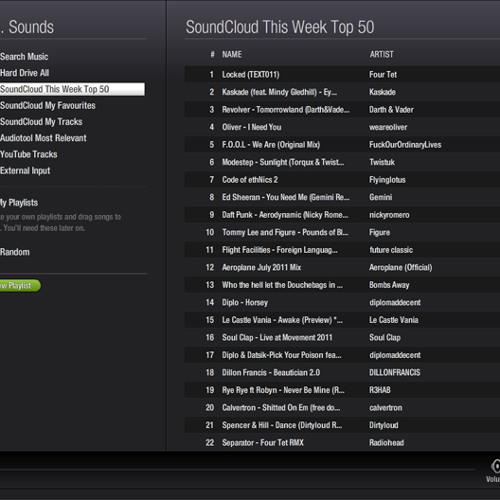Click artist name 'Radiohead'

(x=386, y=443)
